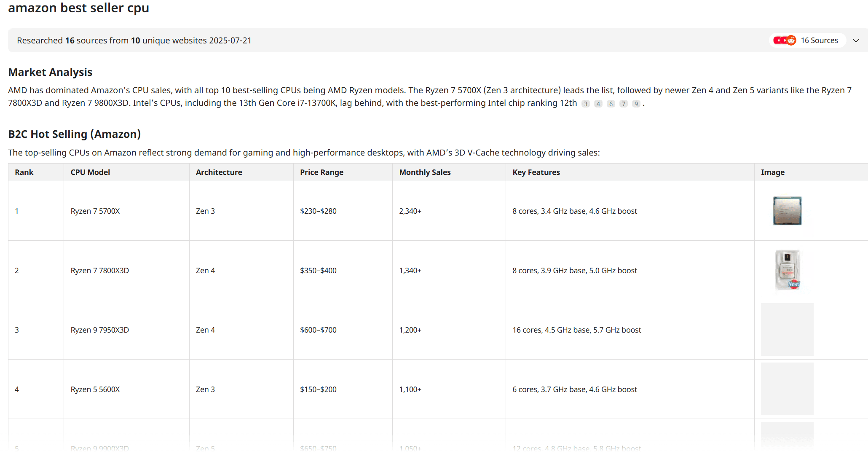Open citation reference 6
Viewport: 868px width, 454px height.
[611, 104]
